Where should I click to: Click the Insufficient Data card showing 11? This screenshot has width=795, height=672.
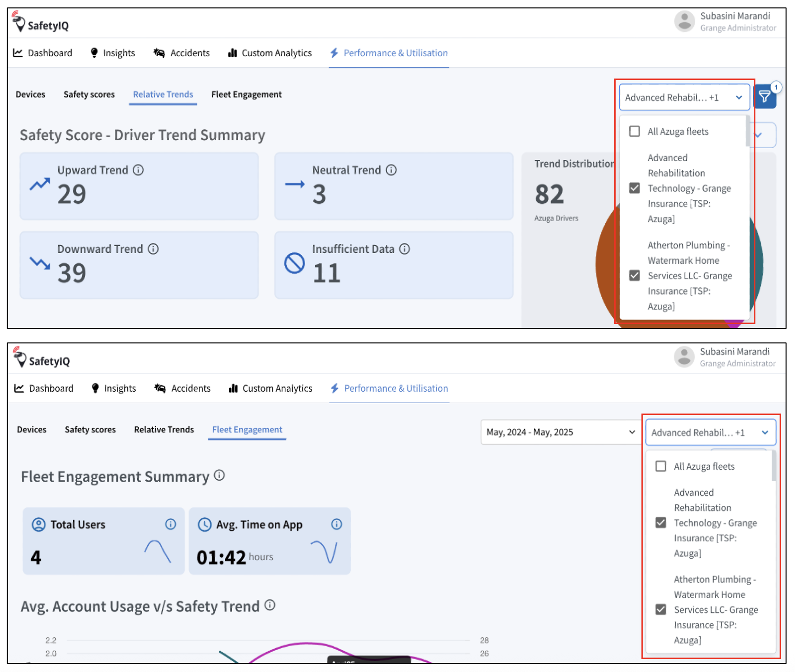pyautogui.click(x=394, y=265)
